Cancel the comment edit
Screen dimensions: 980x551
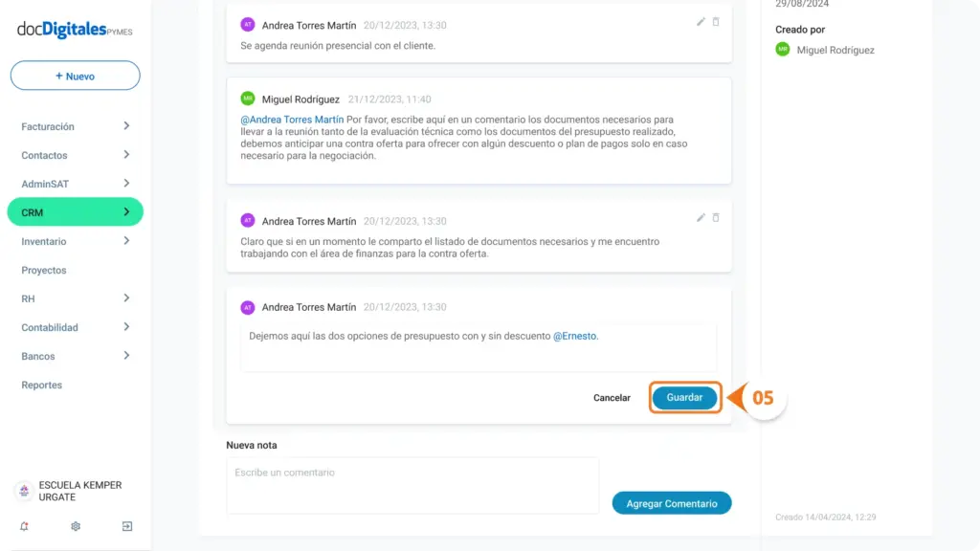point(612,398)
